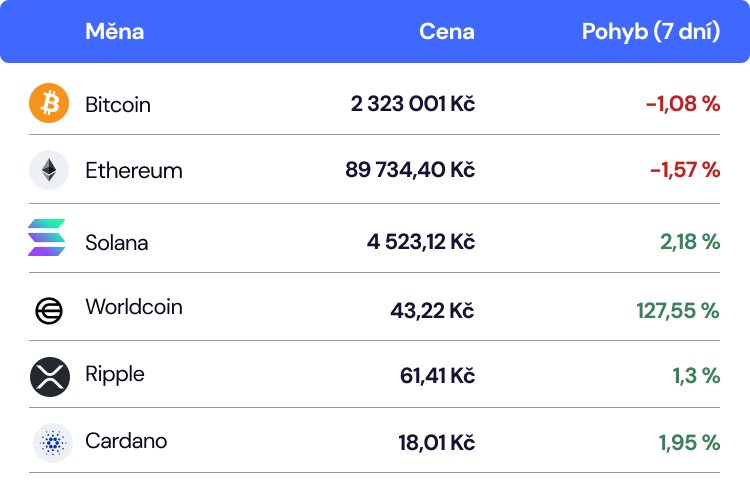Click Cardano price 18,01 Kč

pyautogui.click(x=437, y=443)
